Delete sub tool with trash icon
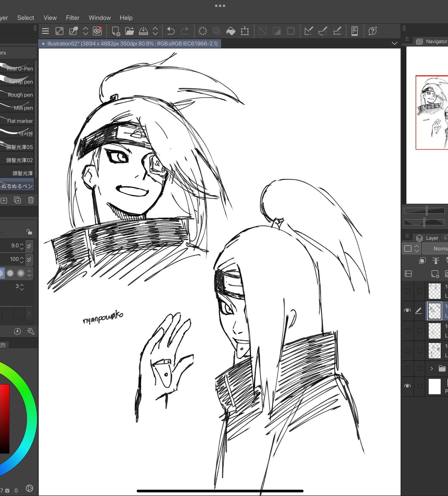448x496 pixels. click(x=31, y=200)
